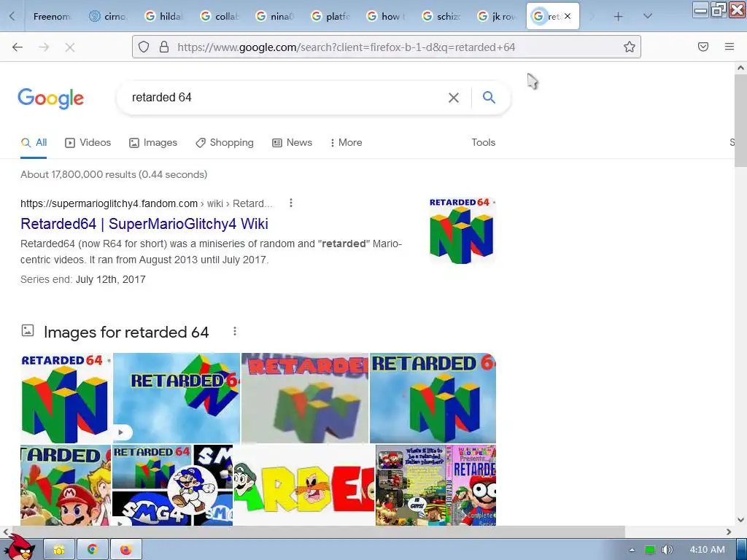The width and height of the screenshot is (747, 560).
Task: View site security padlock info
Action: (x=164, y=47)
